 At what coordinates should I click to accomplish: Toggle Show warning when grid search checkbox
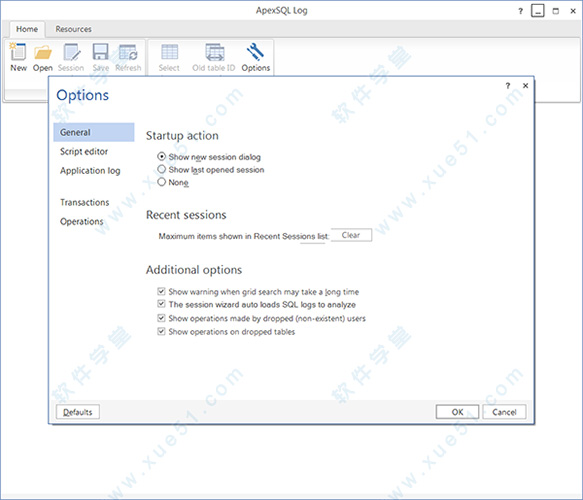point(161,291)
